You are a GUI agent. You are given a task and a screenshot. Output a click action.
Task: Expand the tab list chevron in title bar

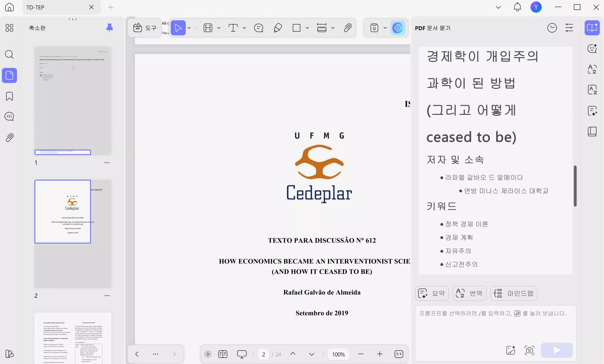tap(498, 7)
